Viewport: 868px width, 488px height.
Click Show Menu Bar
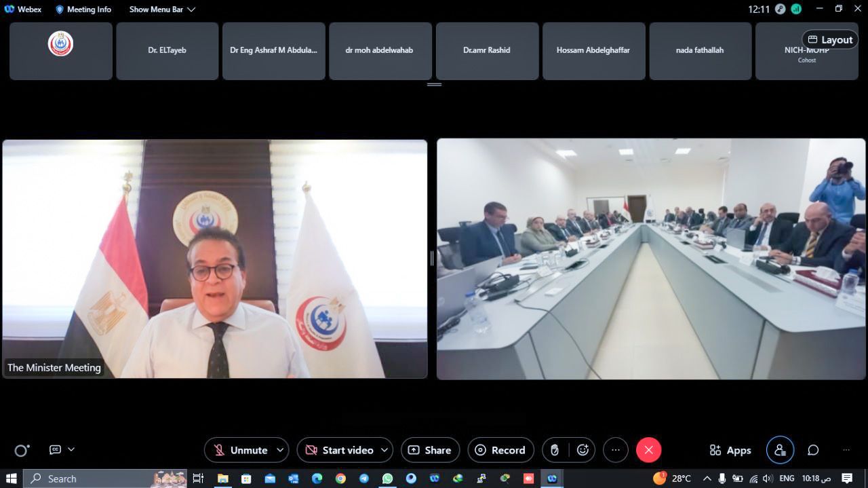point(161,10)
